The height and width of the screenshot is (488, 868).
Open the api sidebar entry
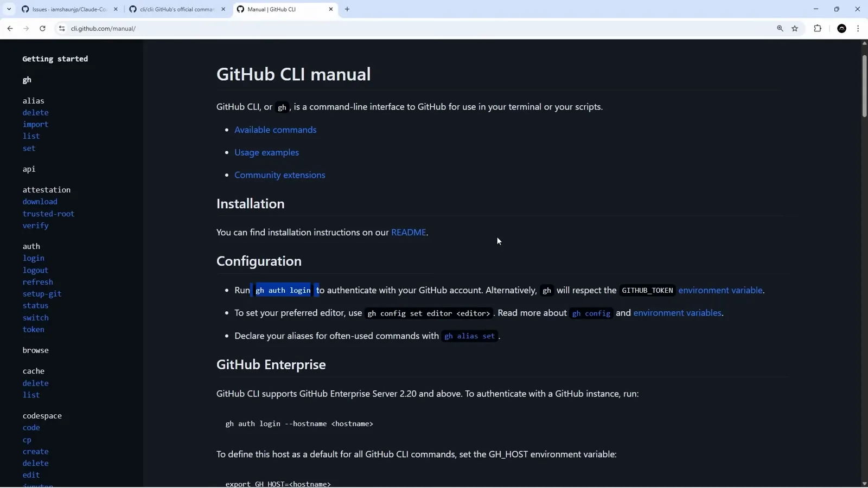tap(29, 169)
